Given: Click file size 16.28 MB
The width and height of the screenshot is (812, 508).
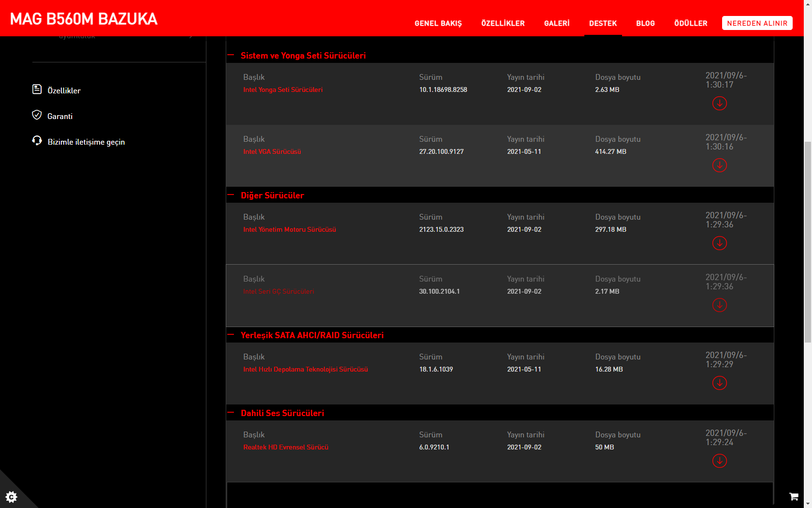Looking at the screenshot, I should click(x=609, y=369).
